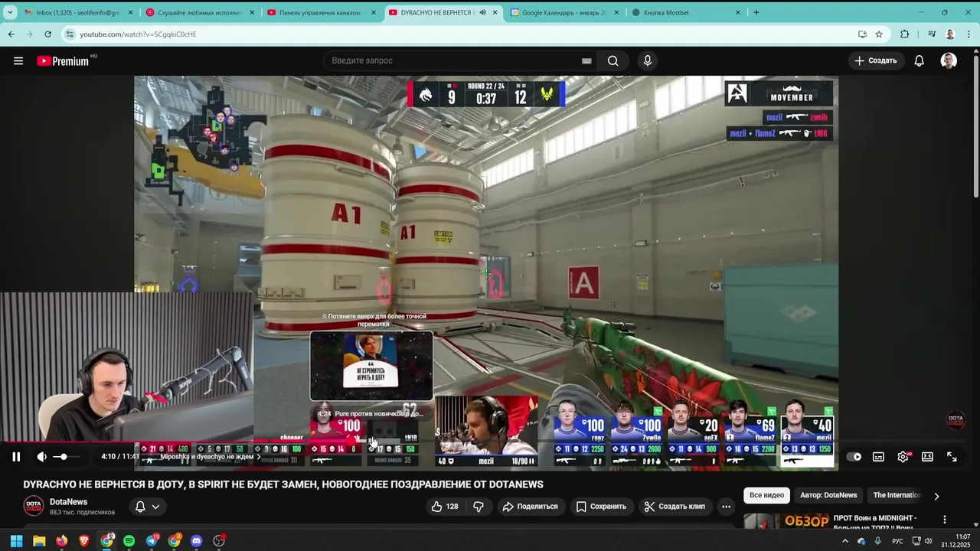View site information icon in address bar
980x551 pixels.
point(70,34)
